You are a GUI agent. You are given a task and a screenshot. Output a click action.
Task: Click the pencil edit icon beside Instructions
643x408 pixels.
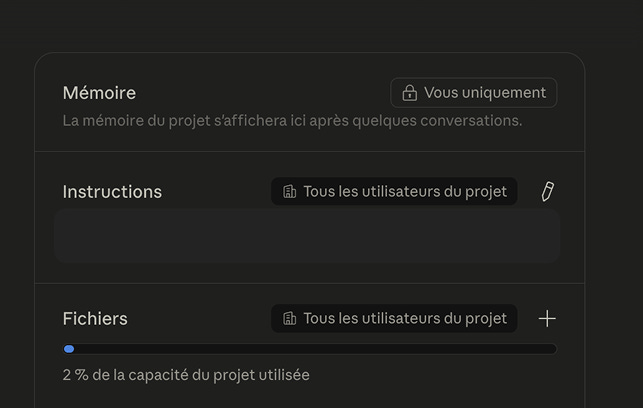click(x=547, y=191)
